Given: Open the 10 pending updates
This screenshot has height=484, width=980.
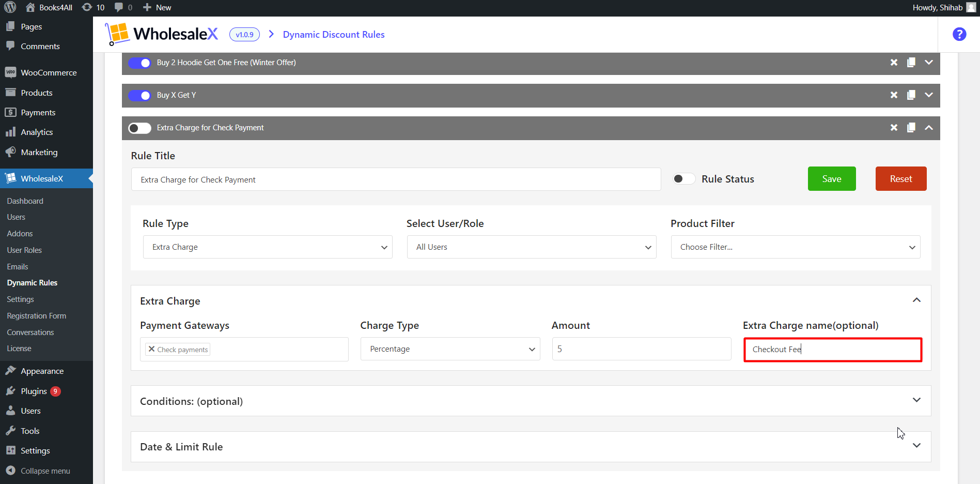Looking at the screenshot, I should coord(94,7).
